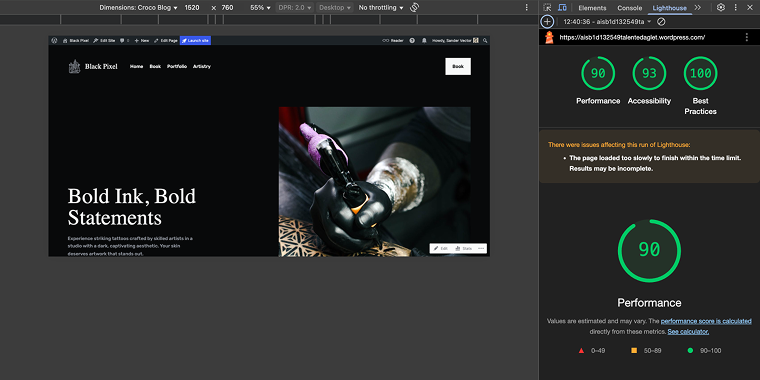Viewport: 760px width, 380px height.
Task: Open the No throttling dropdown
Action: [x=381, y=8]
